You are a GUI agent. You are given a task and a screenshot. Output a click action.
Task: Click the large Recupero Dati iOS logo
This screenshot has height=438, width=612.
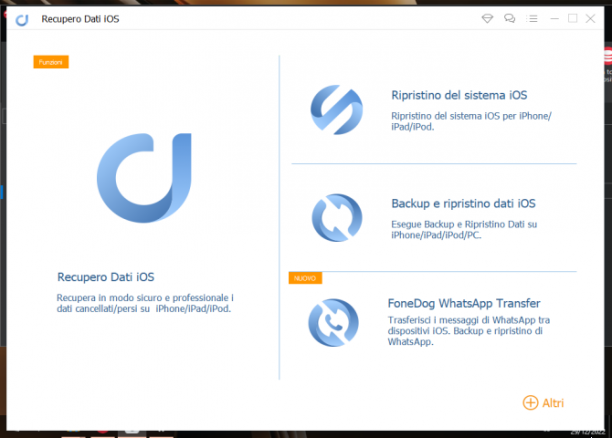click(144, 178)
